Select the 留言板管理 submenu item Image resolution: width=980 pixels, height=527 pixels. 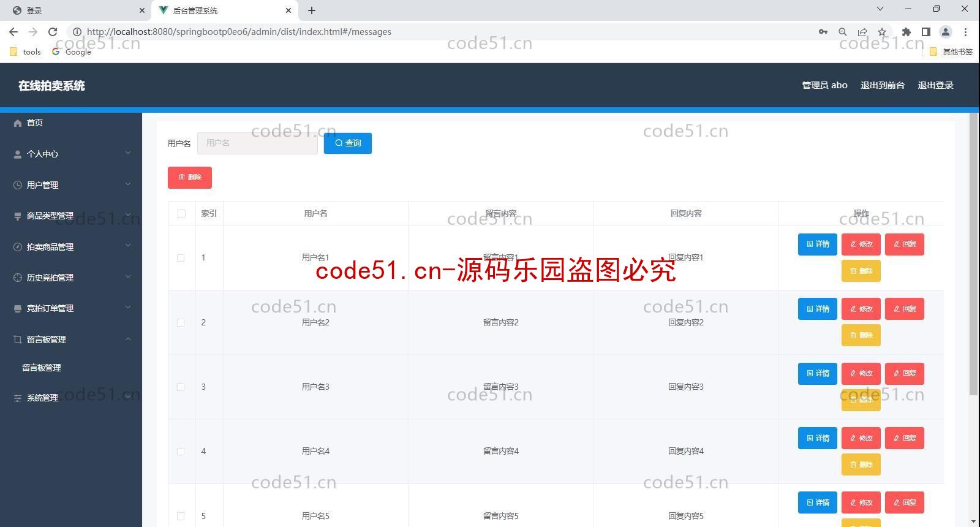pos(71,368)
